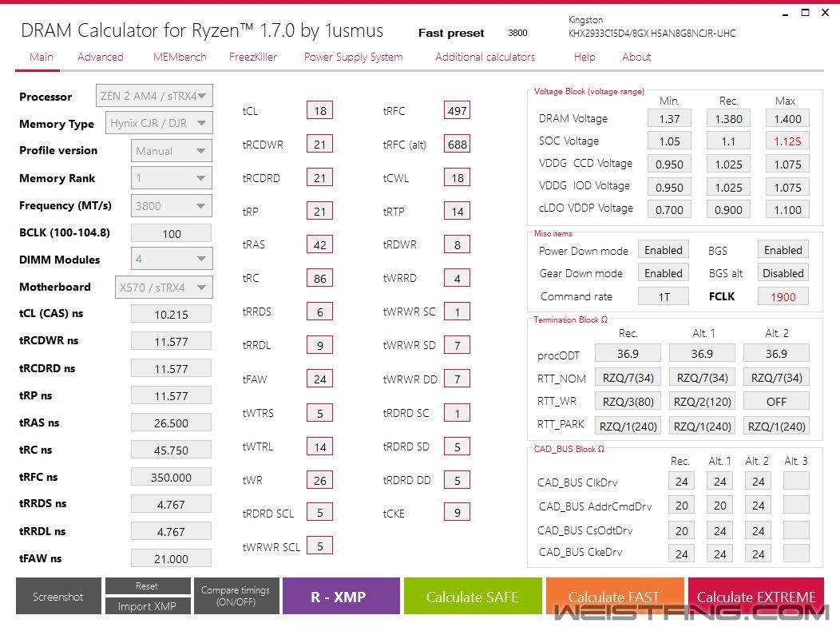
Task: Click the Power Down mode Enabled field
Action: 664,250
